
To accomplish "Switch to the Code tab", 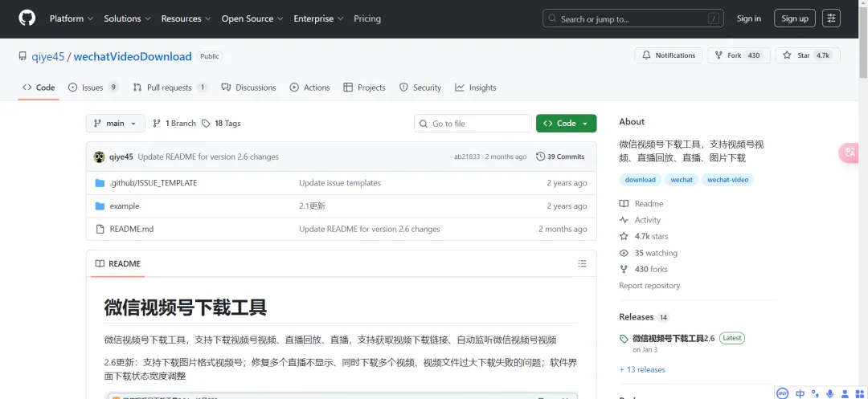I will coord(39,88).
